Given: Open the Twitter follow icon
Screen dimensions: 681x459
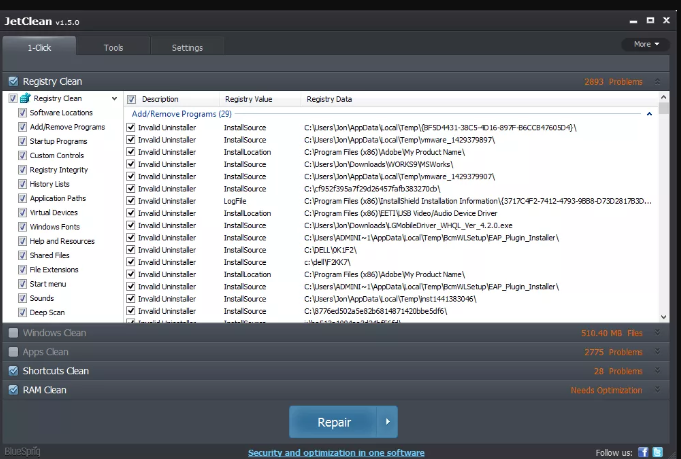Looking at the screenshot, I should coord(658,452).
